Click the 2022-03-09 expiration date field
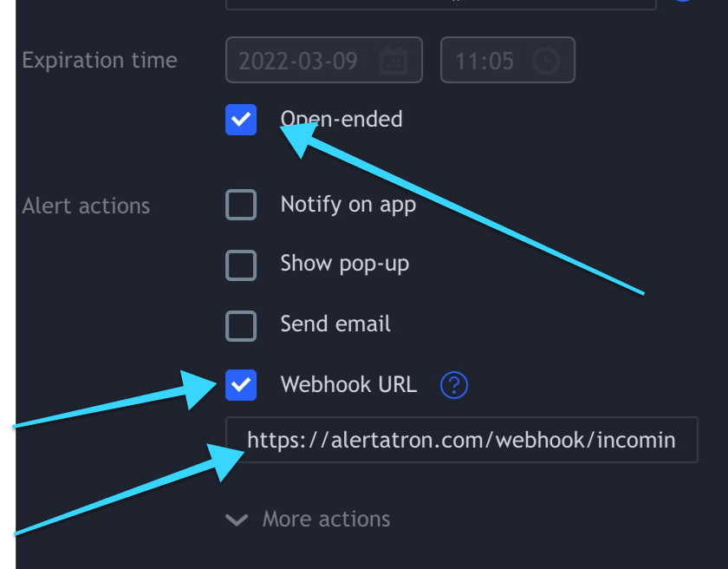728x569 pixels. point(324,60)
